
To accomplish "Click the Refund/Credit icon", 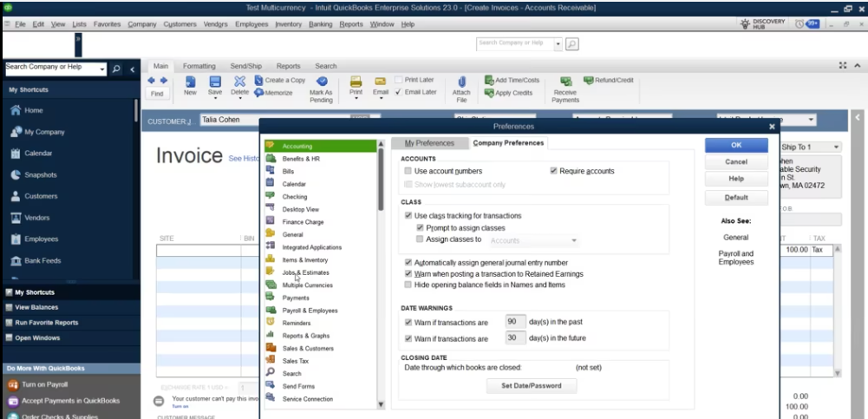I will pos(588,81).
